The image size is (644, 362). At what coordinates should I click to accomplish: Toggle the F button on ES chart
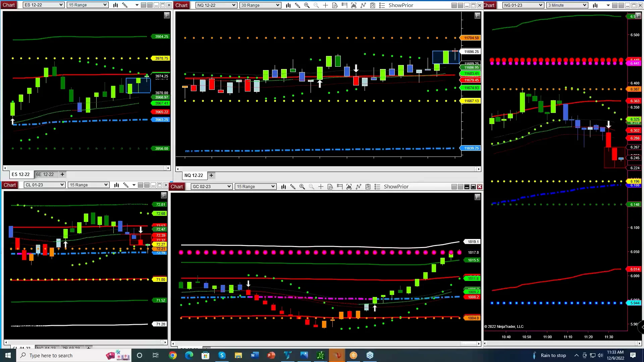pyautogui.click(x=167, y=15)
